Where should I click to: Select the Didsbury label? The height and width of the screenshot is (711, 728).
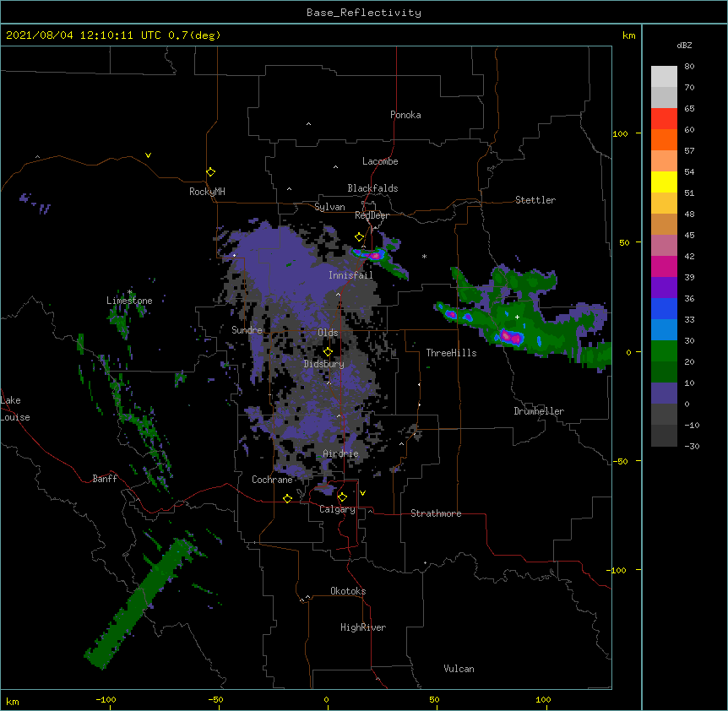tap(324, 364)
